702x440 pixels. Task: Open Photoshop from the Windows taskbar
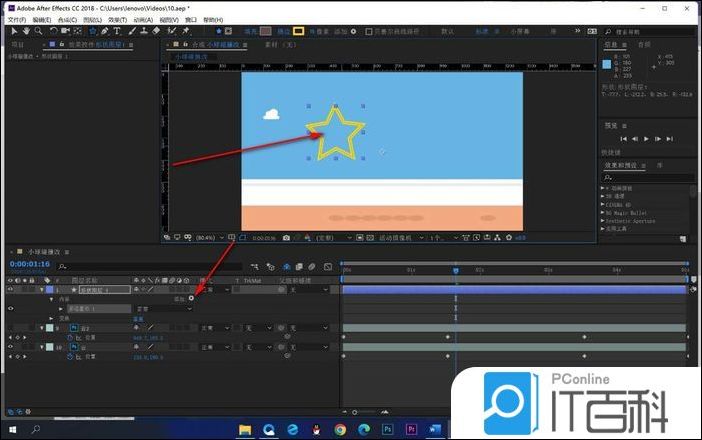coord(389,429)
